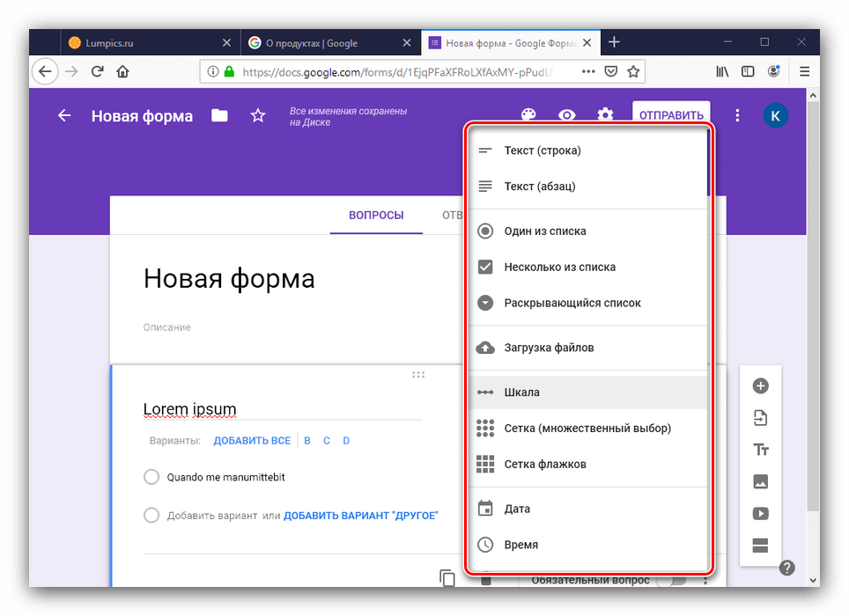Toggle browser sidebar icon
The height and width of the screenshot is (616, 849).
click(748, 71)
